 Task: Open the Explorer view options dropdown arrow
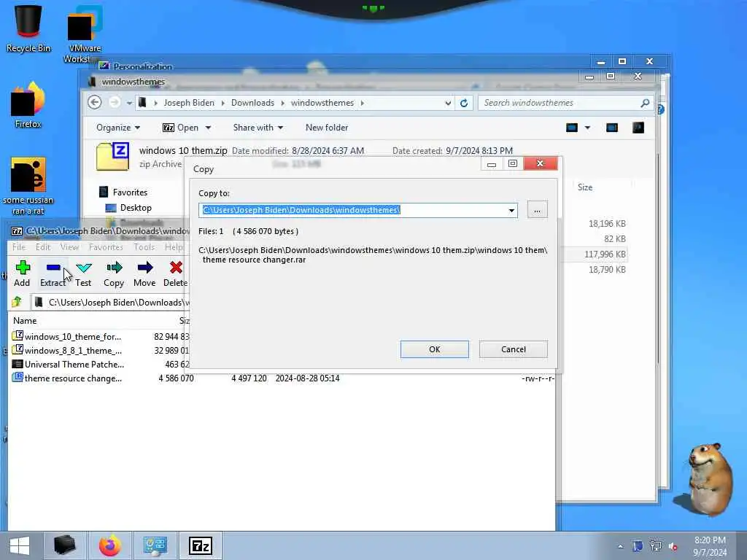tap(587, 128)
